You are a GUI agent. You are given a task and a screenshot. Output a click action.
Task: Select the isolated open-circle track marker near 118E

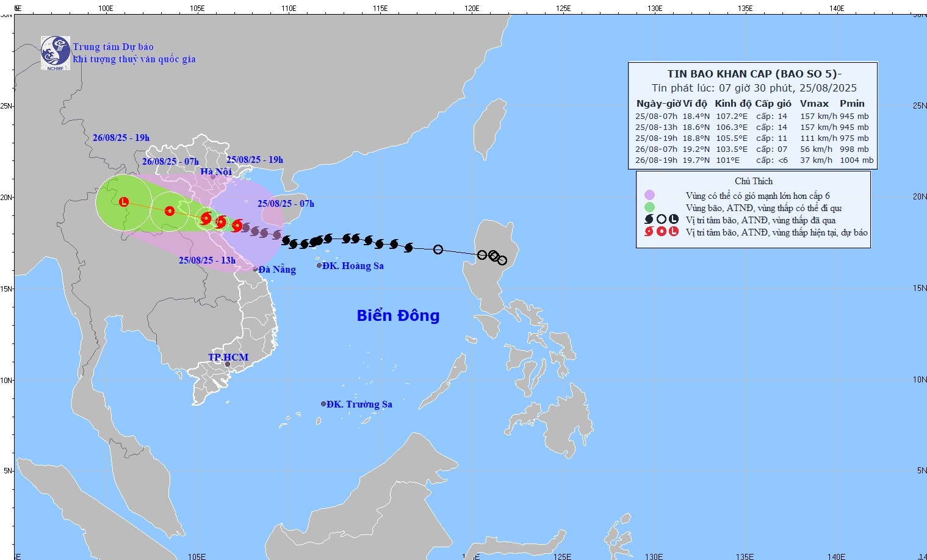(438, 249)
